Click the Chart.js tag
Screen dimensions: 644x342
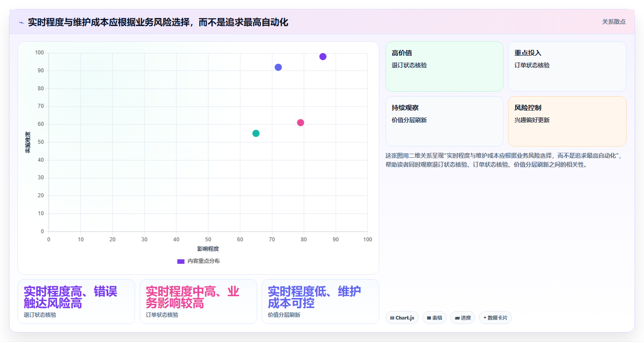coord(402,318)
